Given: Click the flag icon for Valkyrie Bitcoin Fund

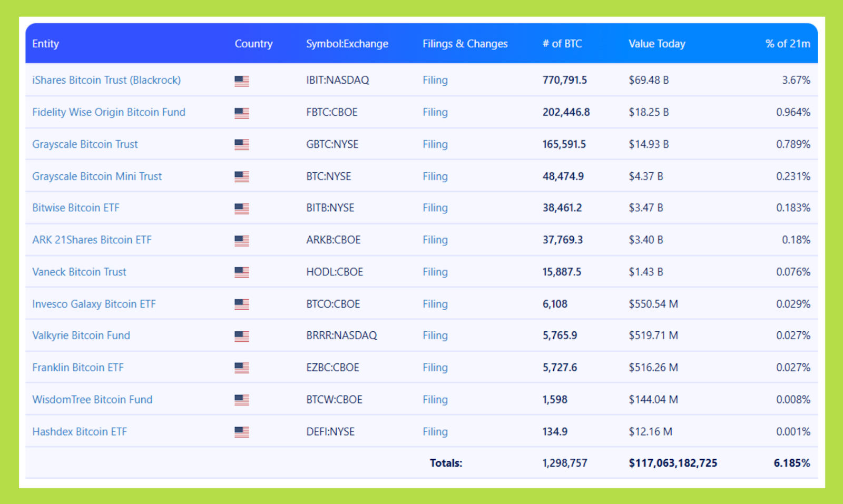Looking at the screenshot, I should (241, 336).
